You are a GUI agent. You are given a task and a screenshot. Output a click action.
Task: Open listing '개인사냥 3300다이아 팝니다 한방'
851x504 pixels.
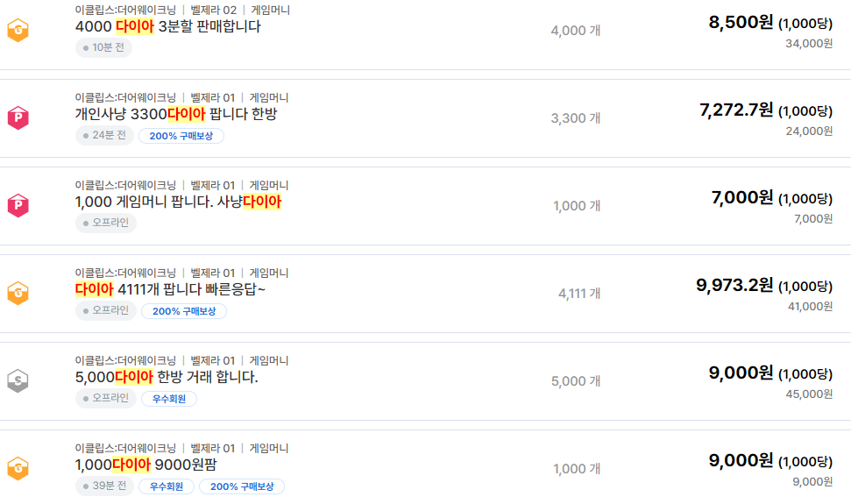click(x=176, y=114)
